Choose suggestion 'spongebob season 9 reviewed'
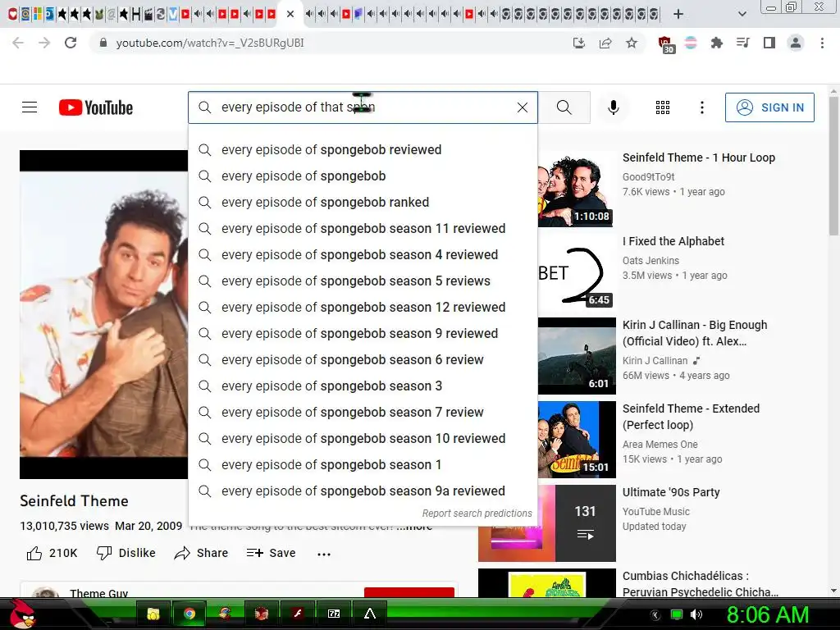Viewport: 840px width, 630px height. [x=363, y=333]
